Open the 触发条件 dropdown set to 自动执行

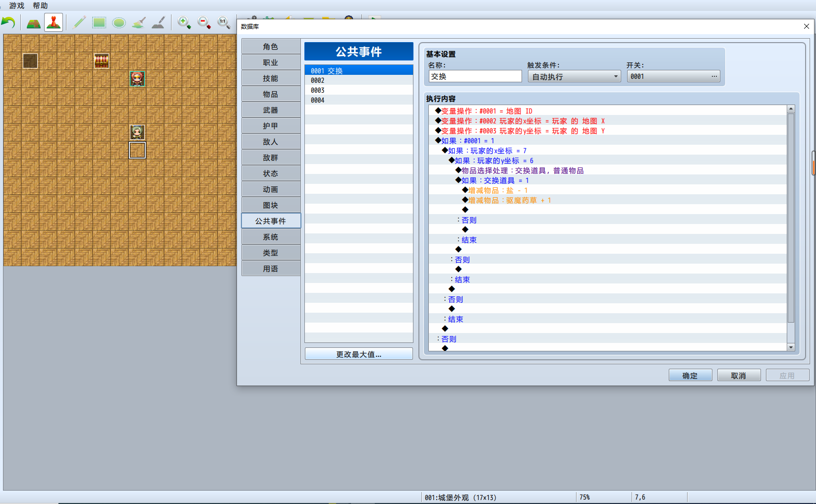pyautogui.click(x=574, y=76)
